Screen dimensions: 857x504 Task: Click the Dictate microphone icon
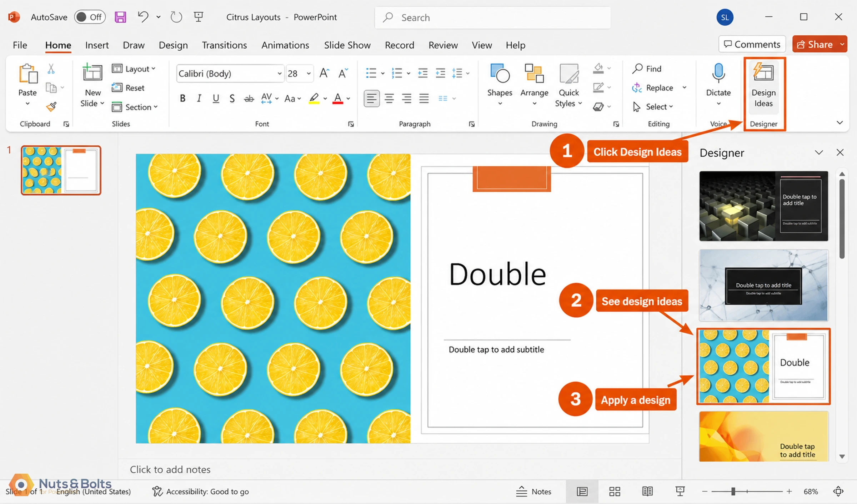[x=718, y=73]
